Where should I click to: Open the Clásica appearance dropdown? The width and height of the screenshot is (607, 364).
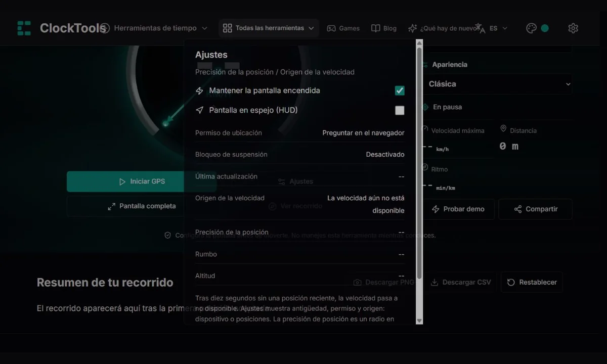pyautogui.click(x=498, y=84)
